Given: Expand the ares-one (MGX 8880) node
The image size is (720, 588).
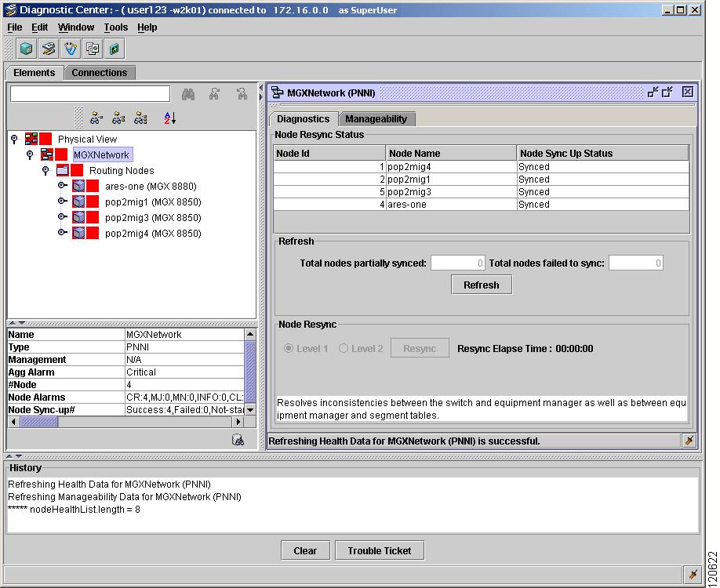Looking at the screenshot, I should 63,186.
